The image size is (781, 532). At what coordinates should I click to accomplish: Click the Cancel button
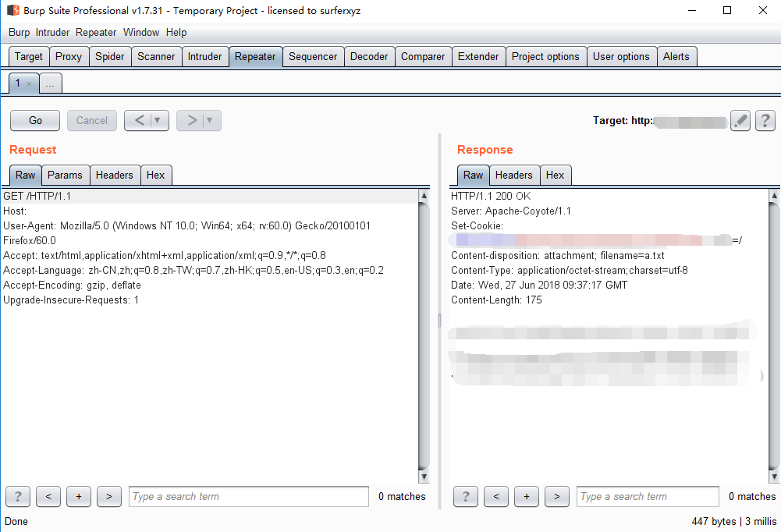[x=91, y=121]
